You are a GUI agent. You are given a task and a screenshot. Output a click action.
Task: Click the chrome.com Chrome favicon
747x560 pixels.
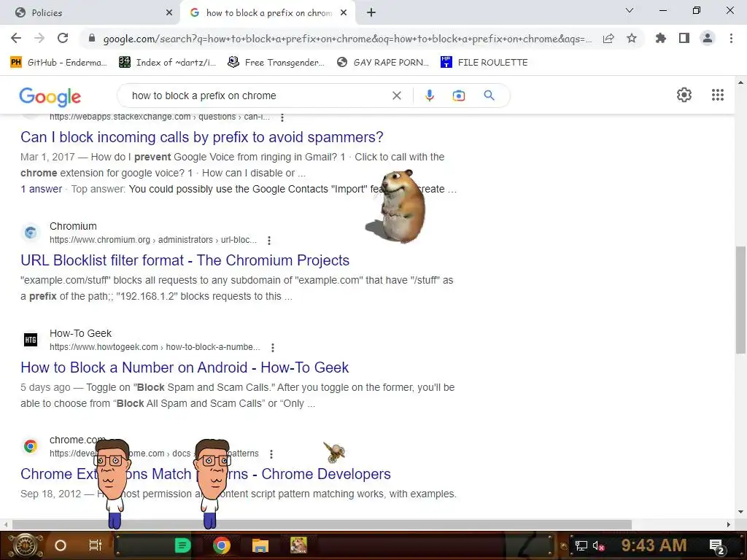31,446
